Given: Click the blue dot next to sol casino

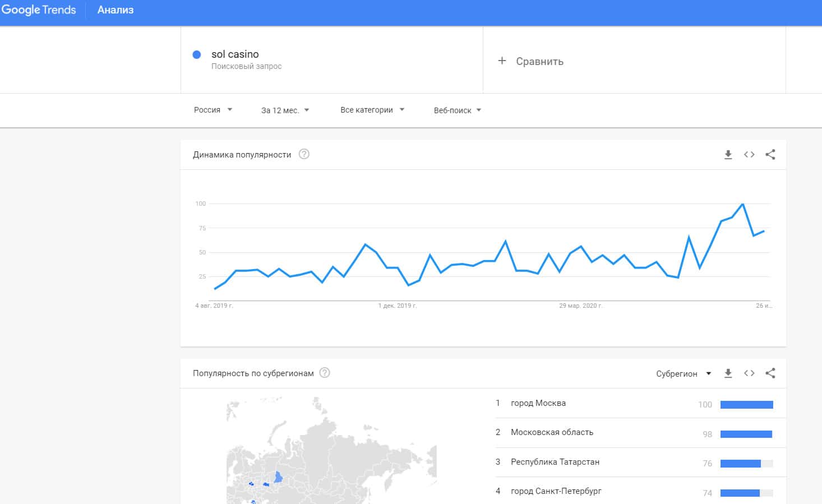Looking at the screenshot, I should 197,54.
